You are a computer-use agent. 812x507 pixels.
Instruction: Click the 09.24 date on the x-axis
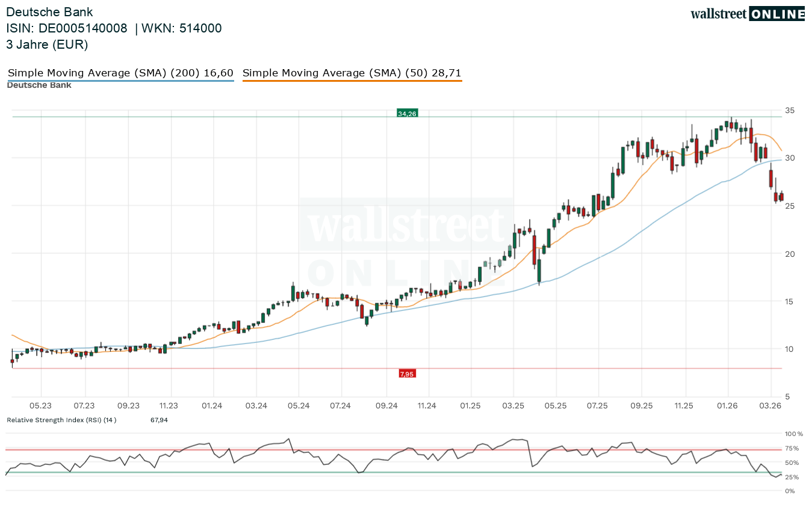(385, 406)
